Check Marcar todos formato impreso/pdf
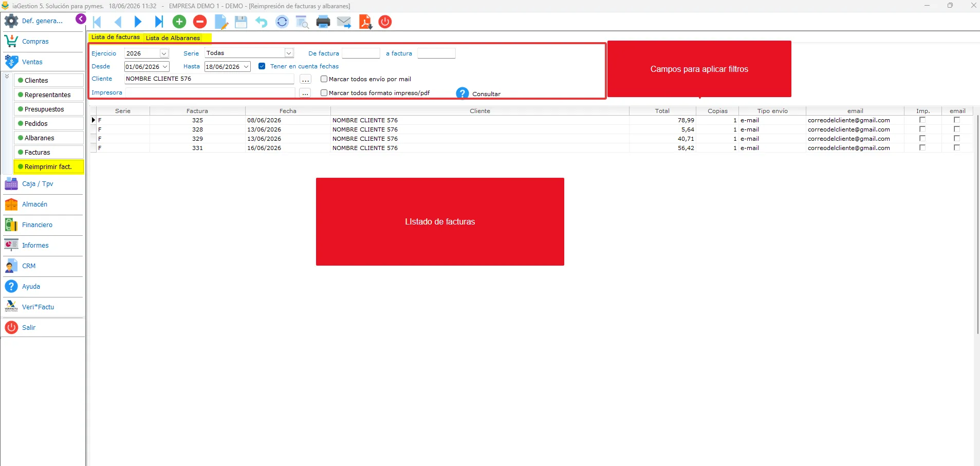This screenshot has height=466, width=980. 324,93
